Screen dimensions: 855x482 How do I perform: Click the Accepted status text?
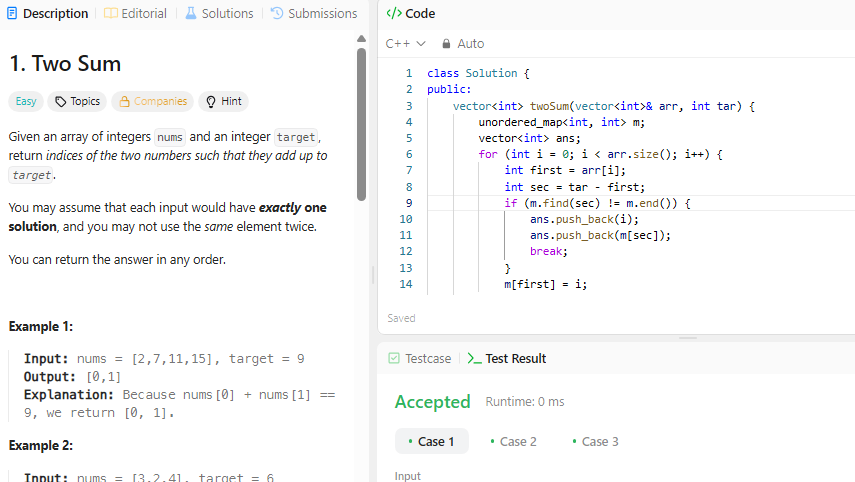click(x=432, y=402)
